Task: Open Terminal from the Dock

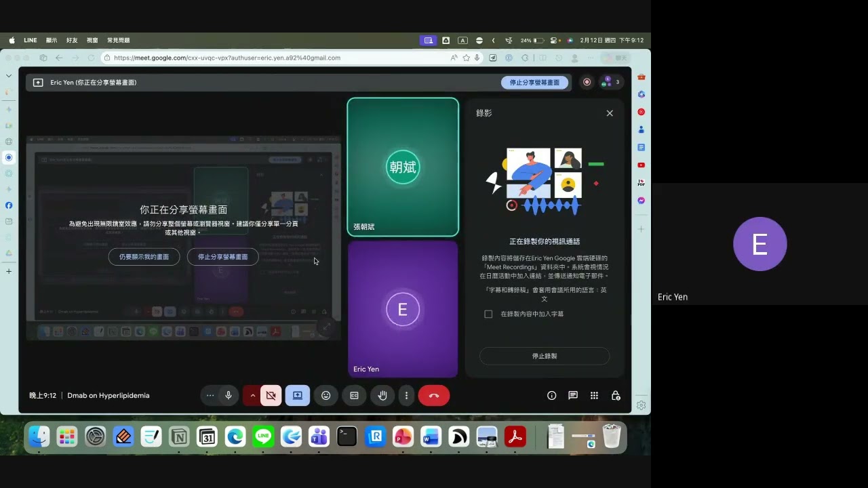Action: (347, 436)
